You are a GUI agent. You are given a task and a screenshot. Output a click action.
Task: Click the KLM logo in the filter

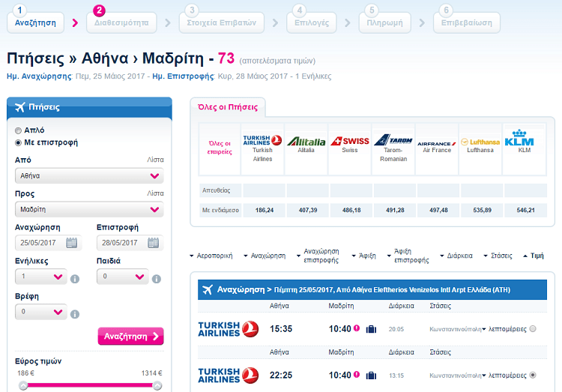point(519,138)
